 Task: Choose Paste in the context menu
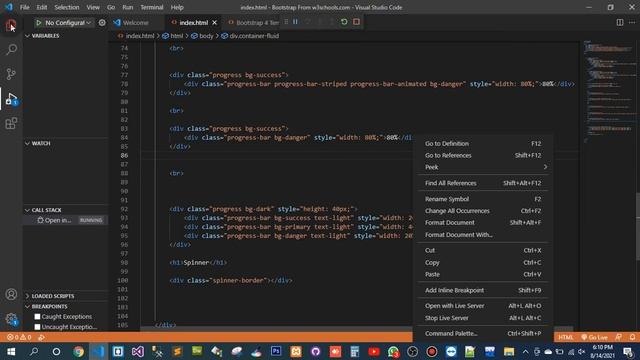482,274
